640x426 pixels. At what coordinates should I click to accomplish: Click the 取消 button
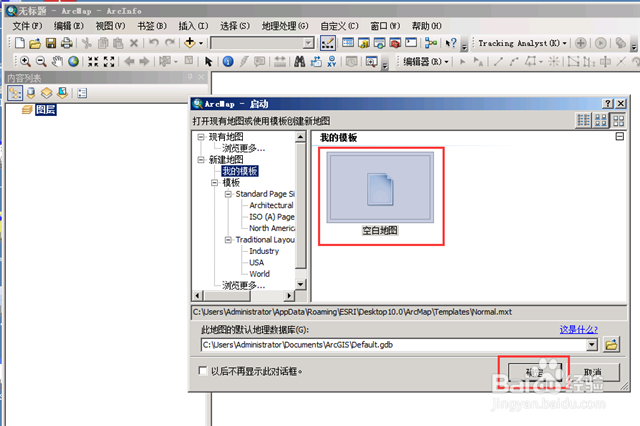point(593,372)
